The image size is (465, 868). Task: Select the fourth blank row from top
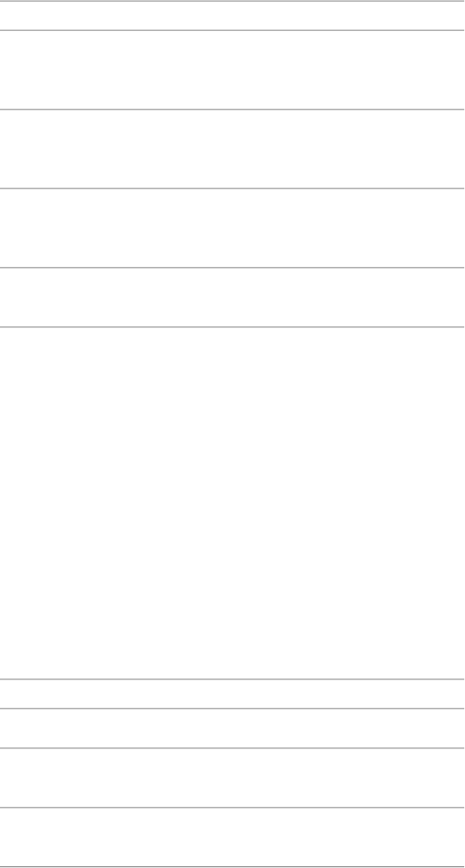point(232,228)
